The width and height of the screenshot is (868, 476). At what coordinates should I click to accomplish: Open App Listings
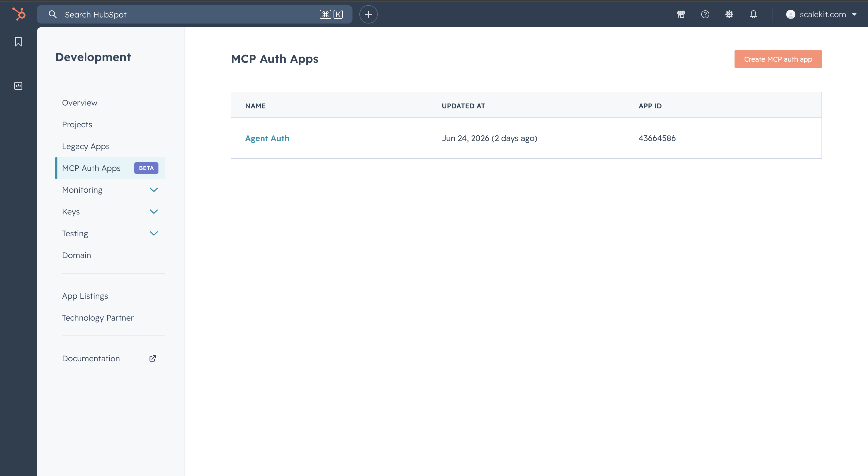tap(85, 296)
